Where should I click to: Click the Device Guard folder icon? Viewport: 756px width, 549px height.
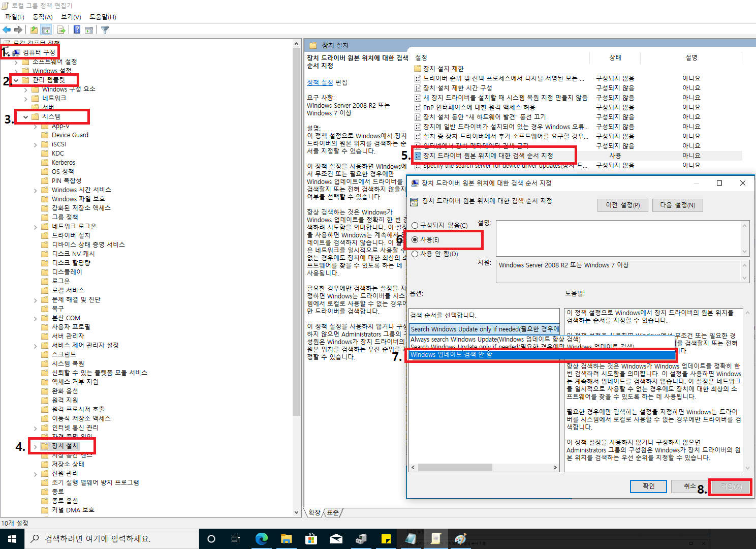[45, 135]
